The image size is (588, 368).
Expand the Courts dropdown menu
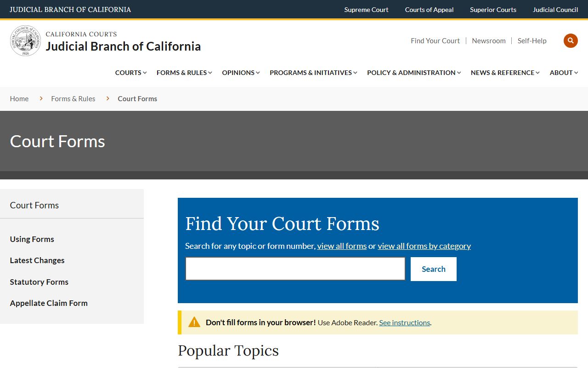tap(131, 73)
